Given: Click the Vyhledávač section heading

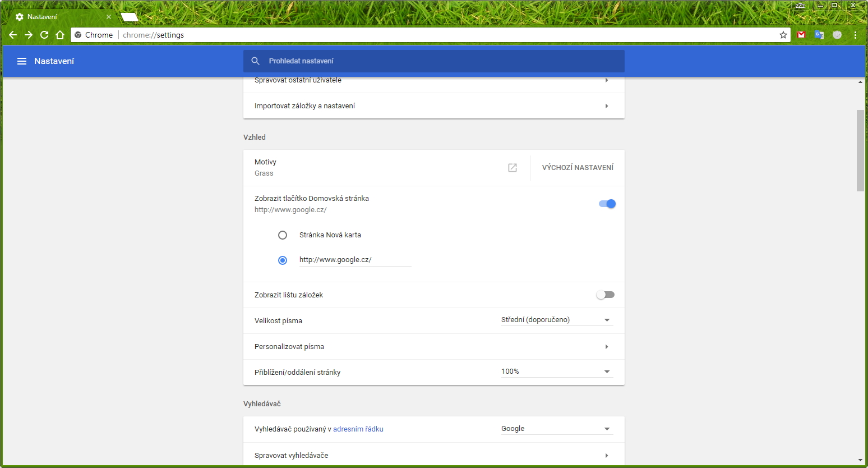Looking at the screenshot, I should click(262, 403).
